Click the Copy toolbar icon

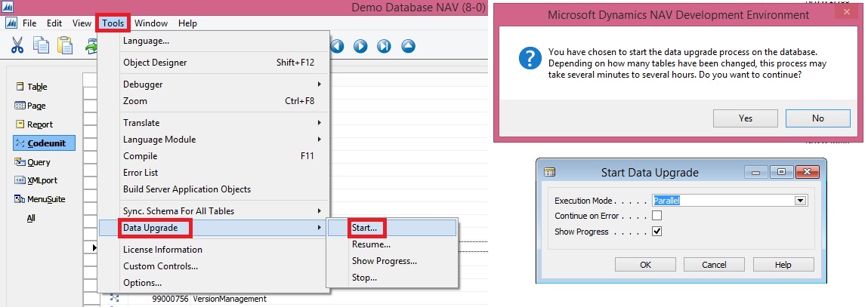point(41,46)
